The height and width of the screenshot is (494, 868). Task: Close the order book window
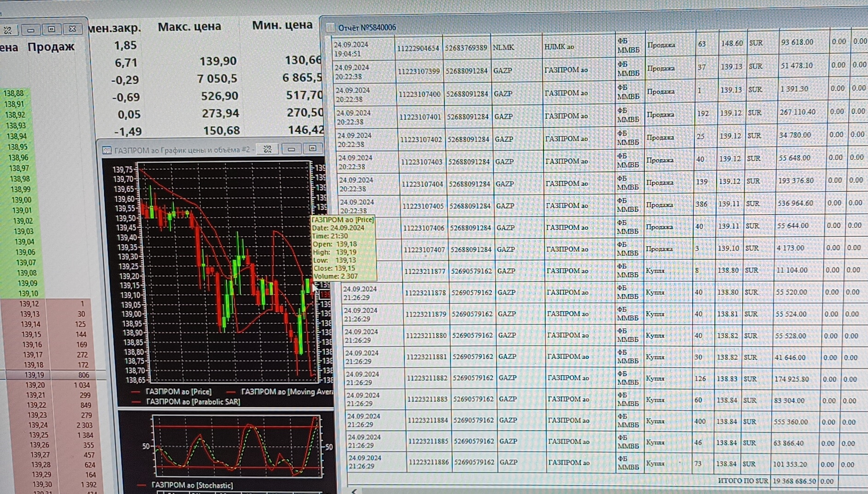(72, 29)
